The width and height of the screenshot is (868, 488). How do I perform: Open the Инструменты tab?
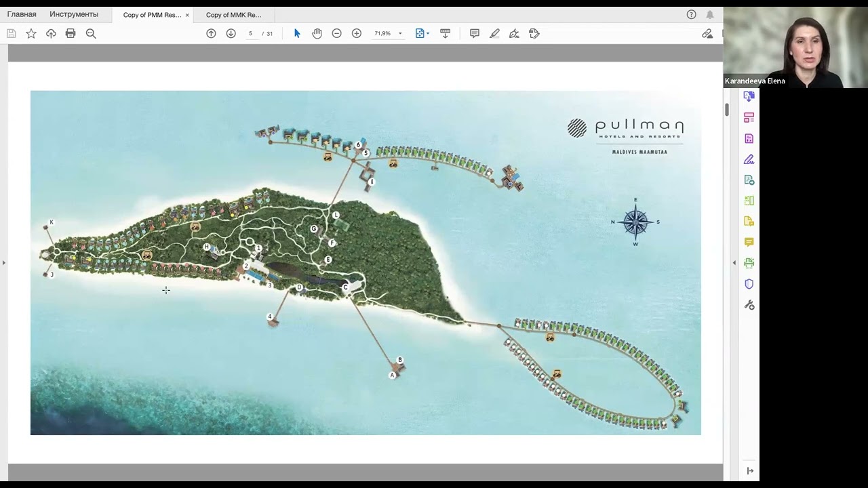pyautogui.click(x=74, y=14)
